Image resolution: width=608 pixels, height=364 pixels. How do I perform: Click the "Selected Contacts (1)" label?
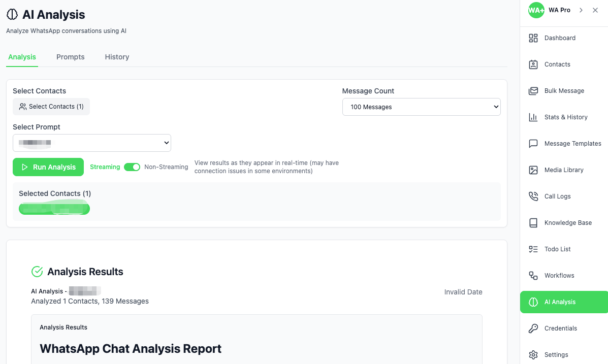click(55, 193)
